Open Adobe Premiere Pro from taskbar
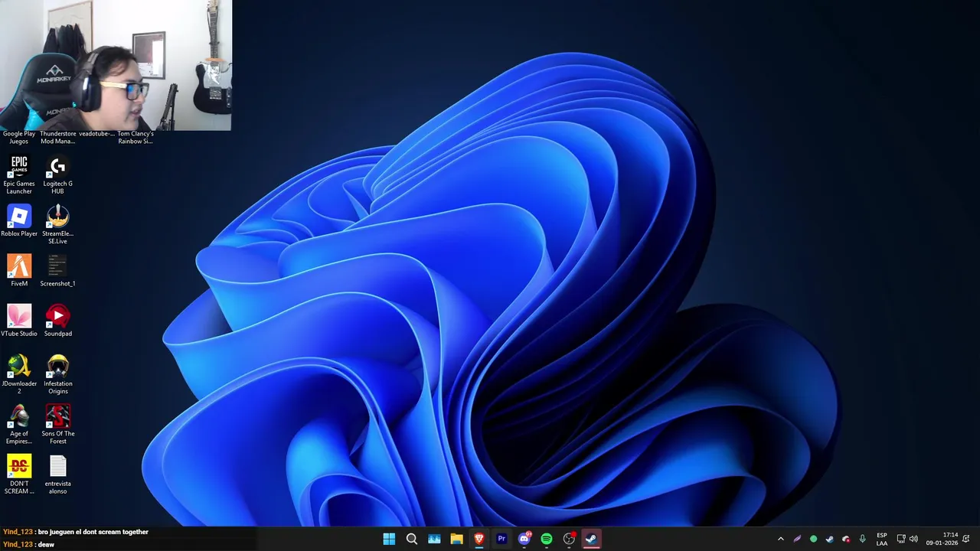This screenshot has height=551, width=980. tap(501, 539)
